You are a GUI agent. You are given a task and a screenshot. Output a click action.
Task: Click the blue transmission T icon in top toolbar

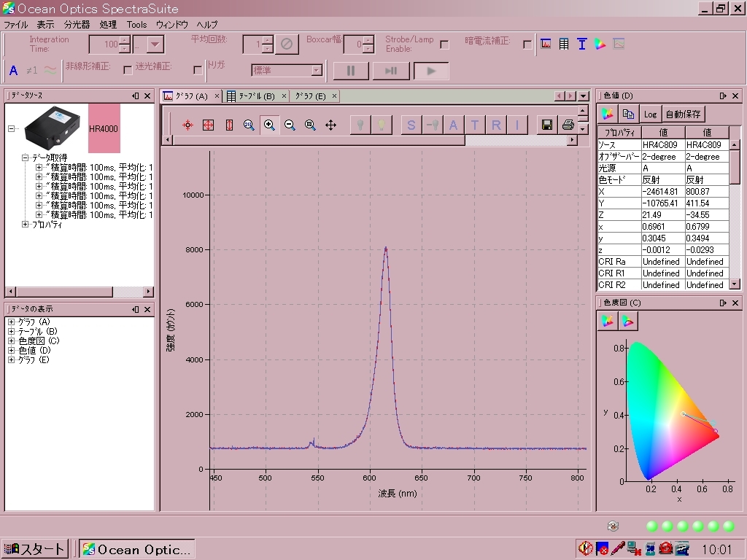tap(581, 44)
